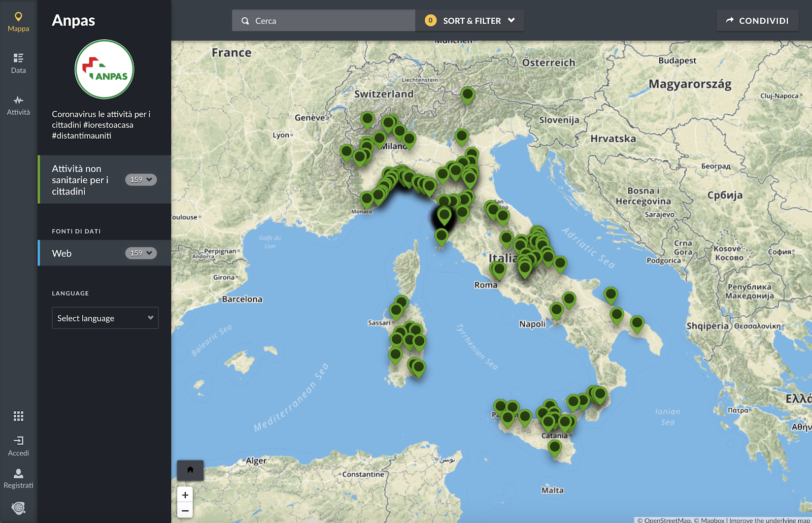Zoom in on the map
Screen dimensions: 812x523
(x=185, y=495)
